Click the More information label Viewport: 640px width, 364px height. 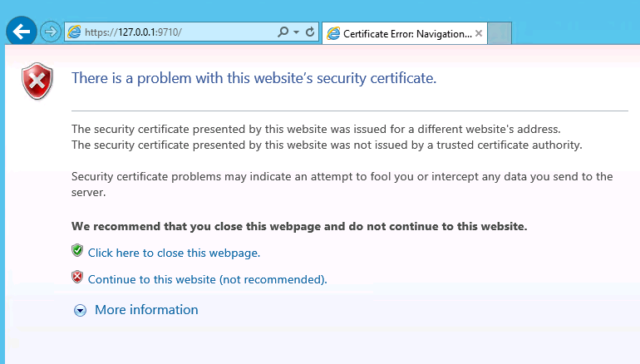(146, 310)
